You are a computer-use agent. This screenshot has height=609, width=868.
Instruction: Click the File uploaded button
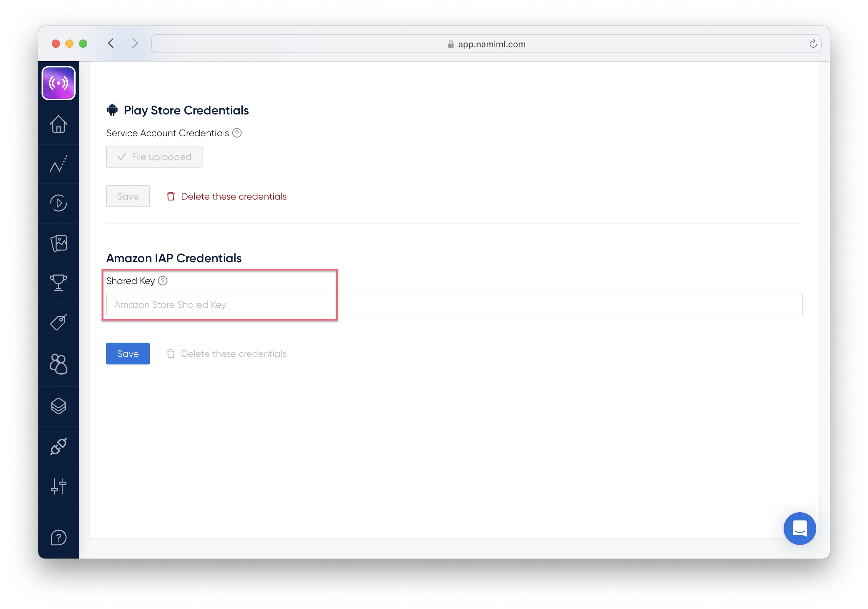click(154, 157)
